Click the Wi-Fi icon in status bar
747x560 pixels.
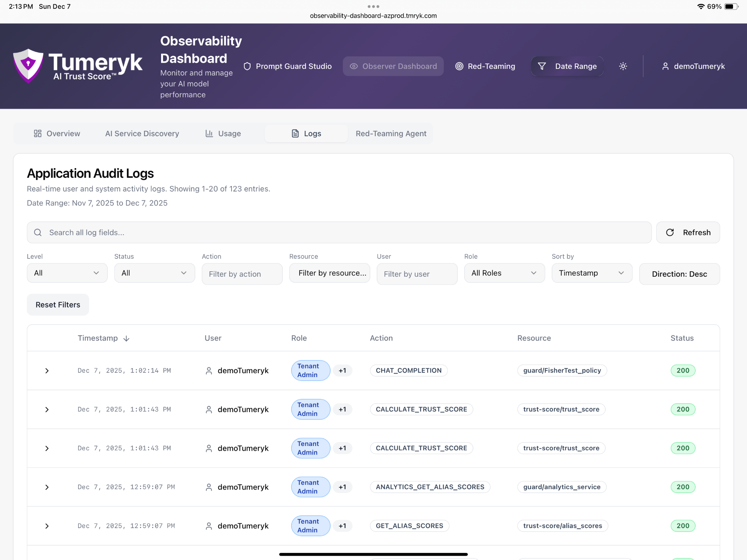701,6
